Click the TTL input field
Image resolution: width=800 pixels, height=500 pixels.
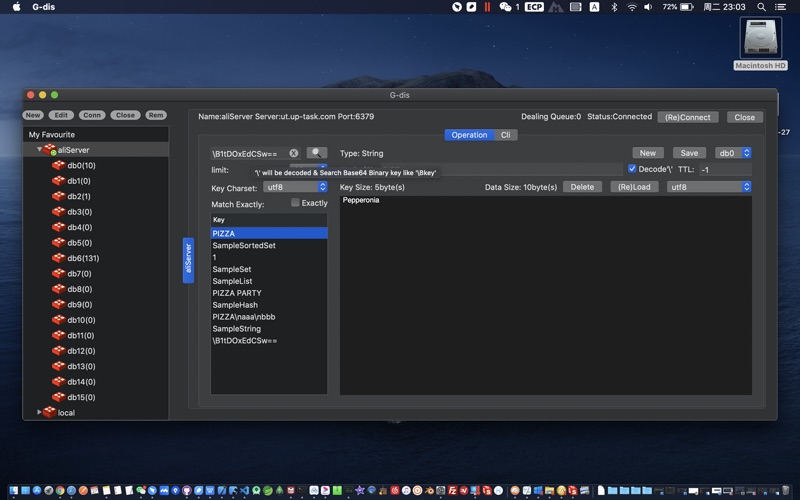[725, 169]
